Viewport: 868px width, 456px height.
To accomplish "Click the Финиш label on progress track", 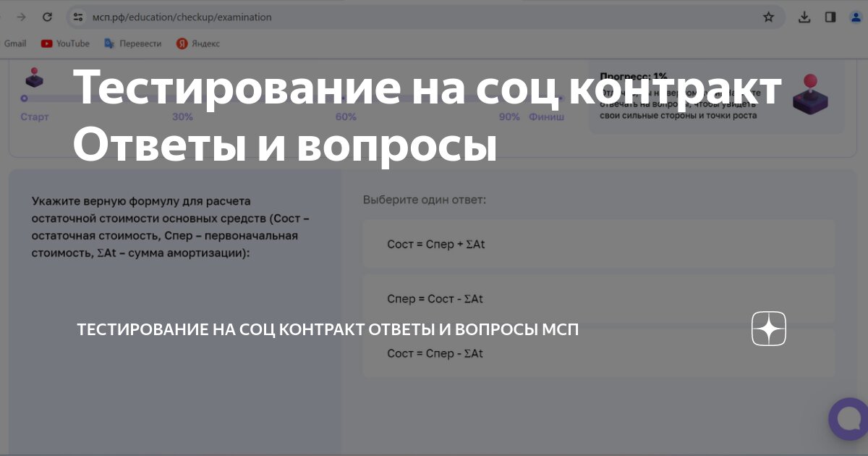I will [546, 117].
